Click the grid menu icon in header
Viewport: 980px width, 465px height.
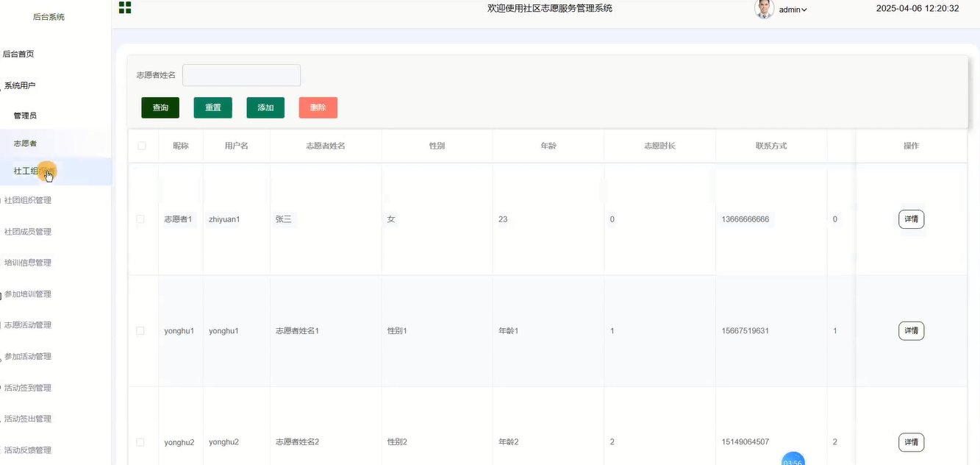pos(125,8)
